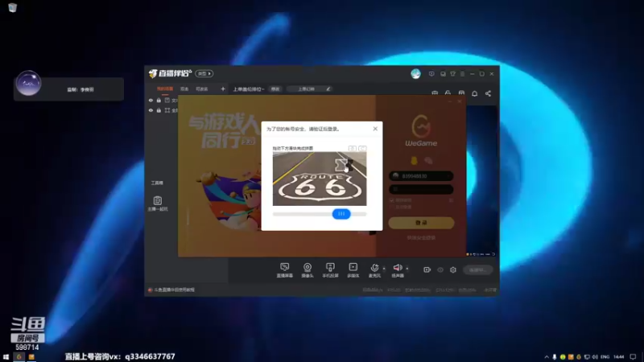Viewport: 644px width, 362px height.
Task: Open the 斗鱼直播伴侣使用教程 tutorial link
Action: [x=174, y=290]
